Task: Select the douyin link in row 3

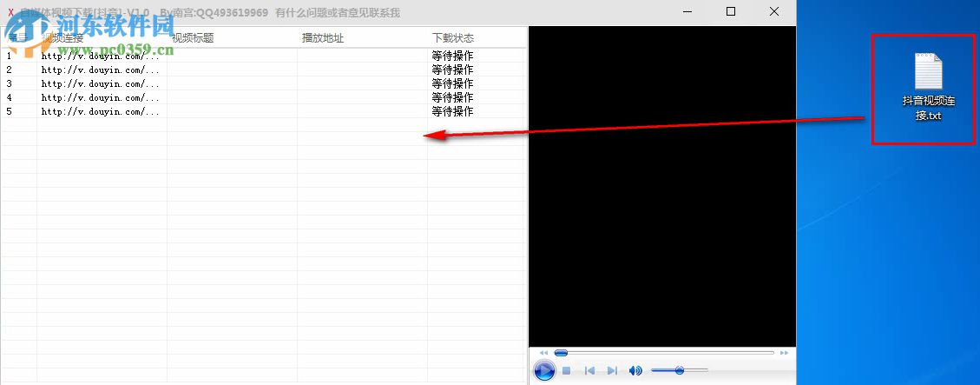Action: [x=101, y=83]
